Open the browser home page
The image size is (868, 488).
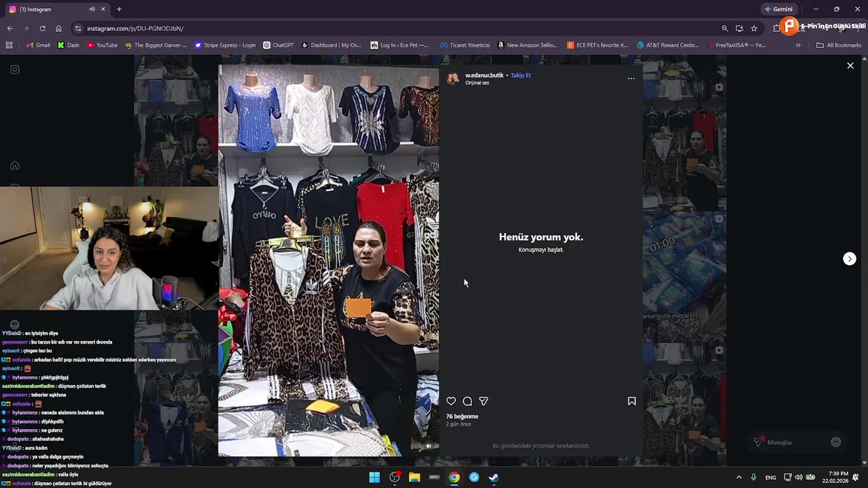click(x=59, y=28)
